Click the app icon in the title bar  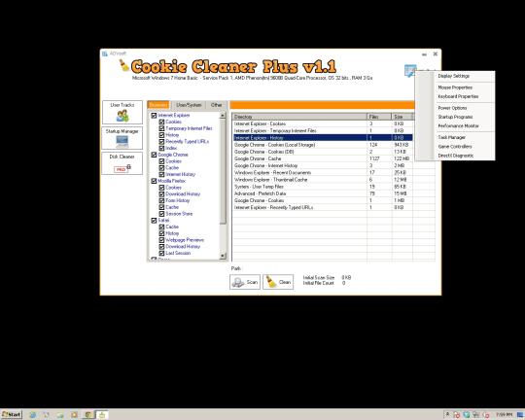(105, 53)
